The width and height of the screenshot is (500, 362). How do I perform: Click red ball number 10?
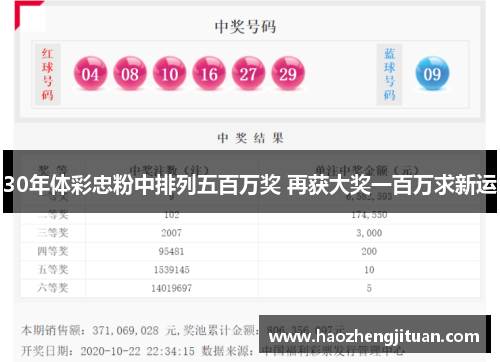(170, 73)
